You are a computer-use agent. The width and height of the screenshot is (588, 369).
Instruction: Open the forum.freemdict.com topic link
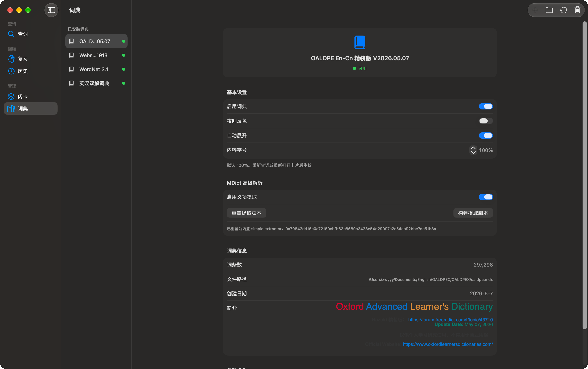pos(450,320)
